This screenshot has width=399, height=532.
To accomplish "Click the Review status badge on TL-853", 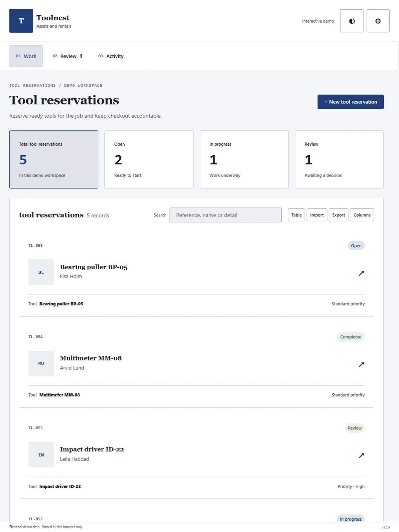I will pos(354,428).
